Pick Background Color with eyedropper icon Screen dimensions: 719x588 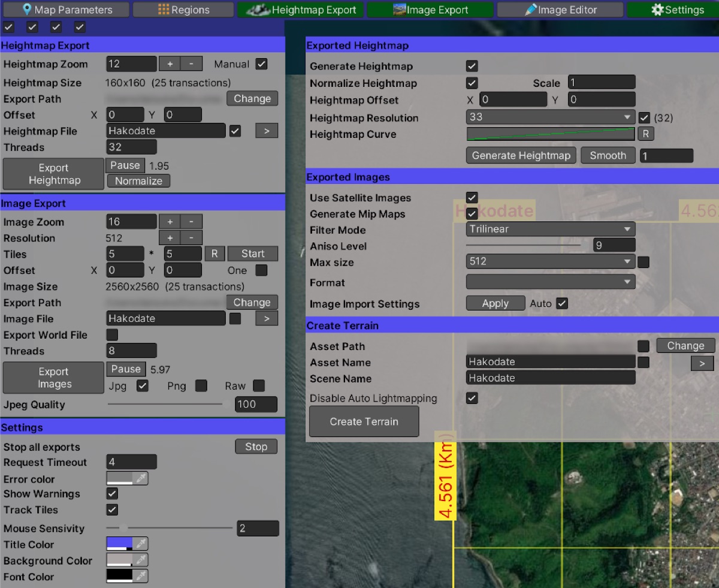pyautogui.click(x=140, y=560)
